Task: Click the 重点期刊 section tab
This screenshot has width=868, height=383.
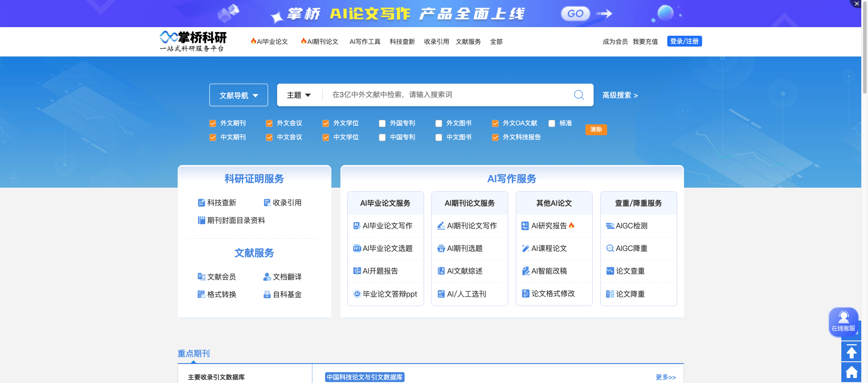Action: pos(193,354)
